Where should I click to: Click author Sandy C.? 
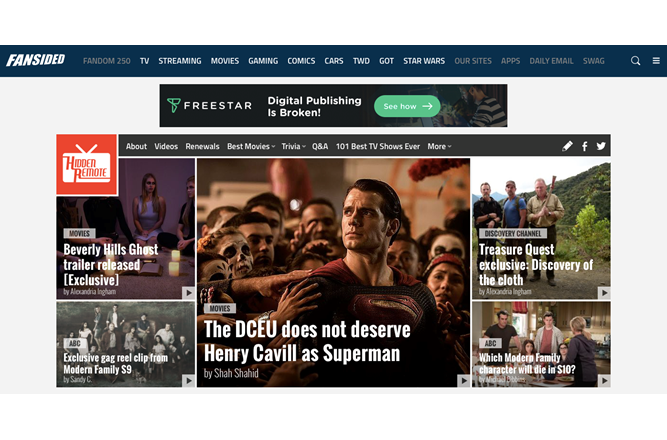click(81, 379)
